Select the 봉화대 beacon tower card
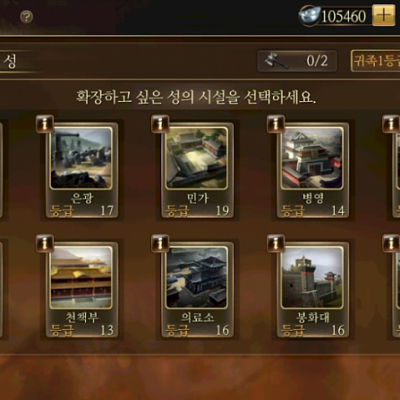The image size is (400, 400). tap(313, 290)
